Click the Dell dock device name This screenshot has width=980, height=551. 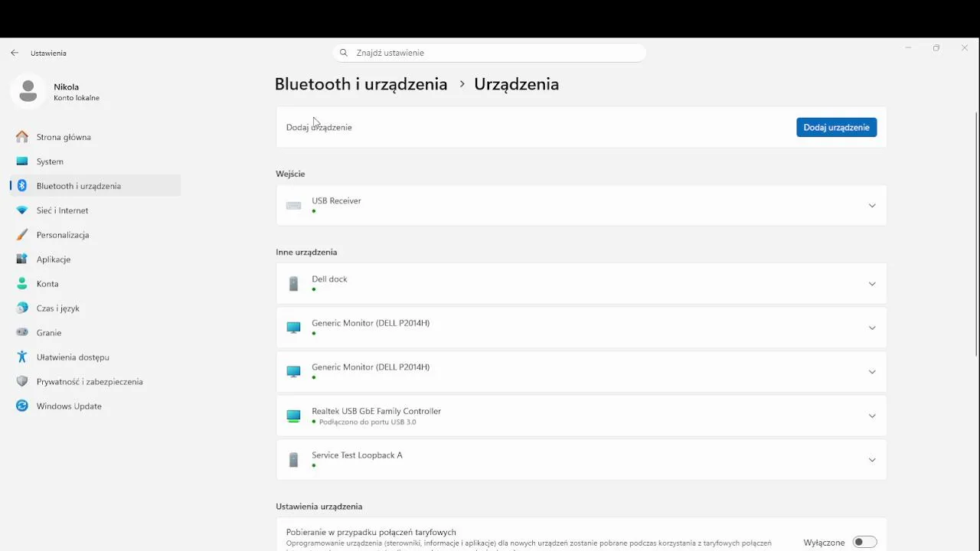(329, 279)
